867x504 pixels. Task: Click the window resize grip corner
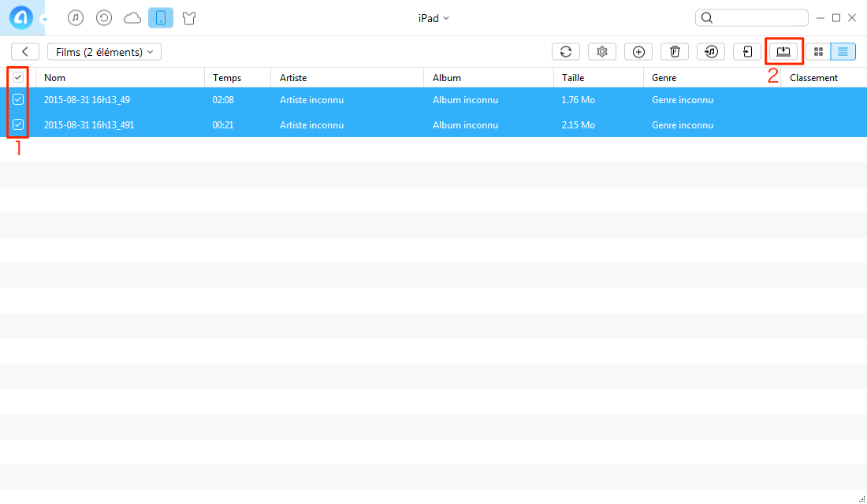click(x=862, y=499)
